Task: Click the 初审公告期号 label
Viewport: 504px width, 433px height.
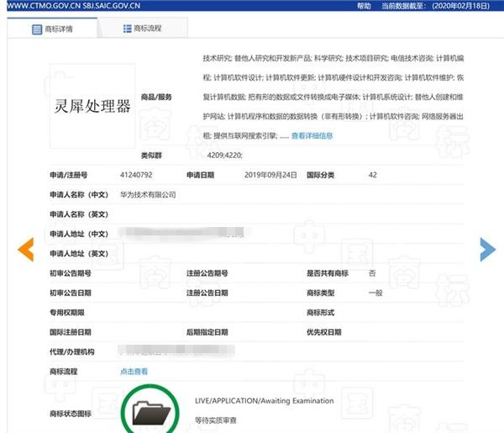Action: point(71,273)
